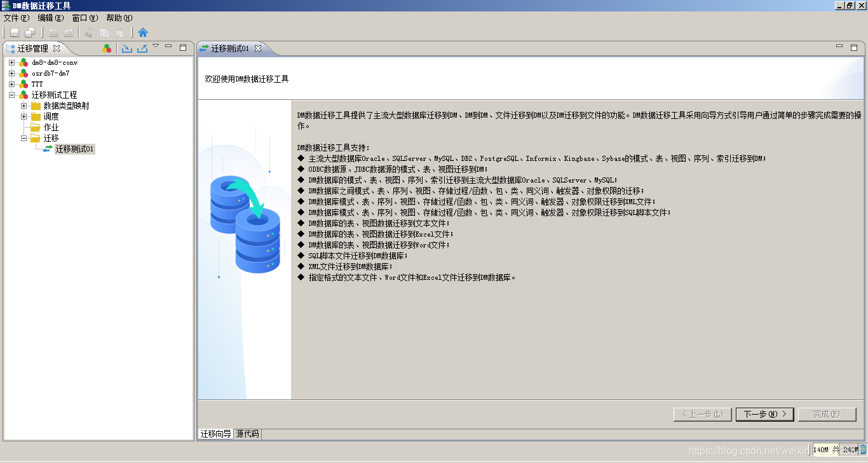Click the Undo arrow toolbar icon

click(x=53, y=32)
